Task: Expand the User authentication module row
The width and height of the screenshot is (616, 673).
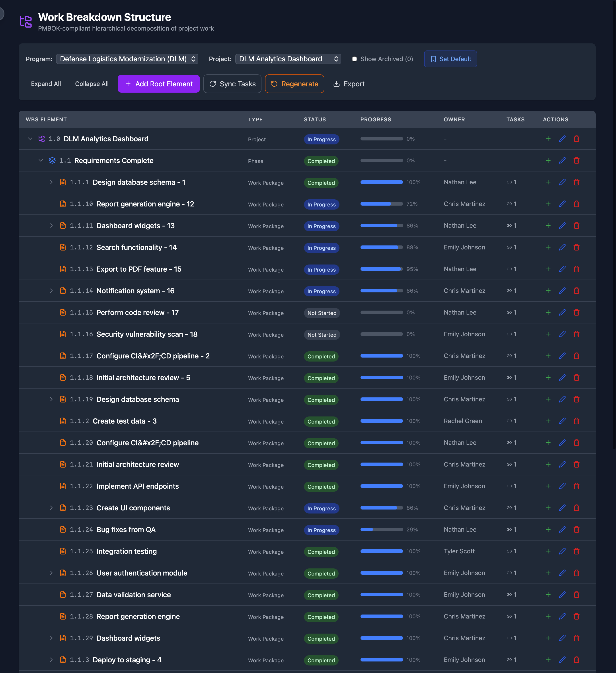Action: 51,573
